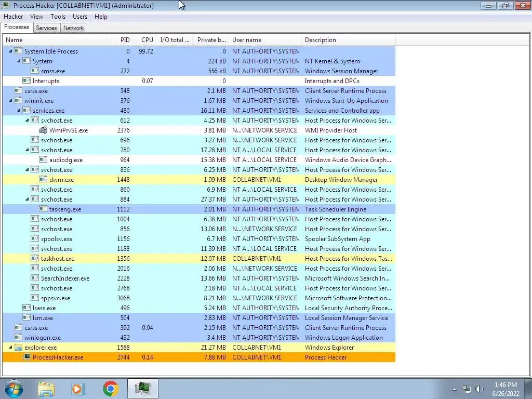Open the View menu
Image resolution: width=532 pixels, height=399 pixels.
click(x=36, y=16)
